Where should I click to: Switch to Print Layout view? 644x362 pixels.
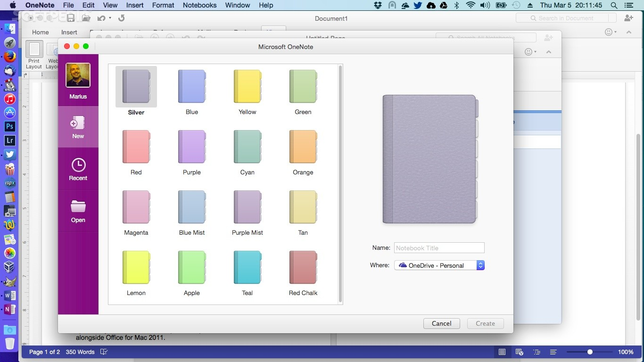click(34, 49)
